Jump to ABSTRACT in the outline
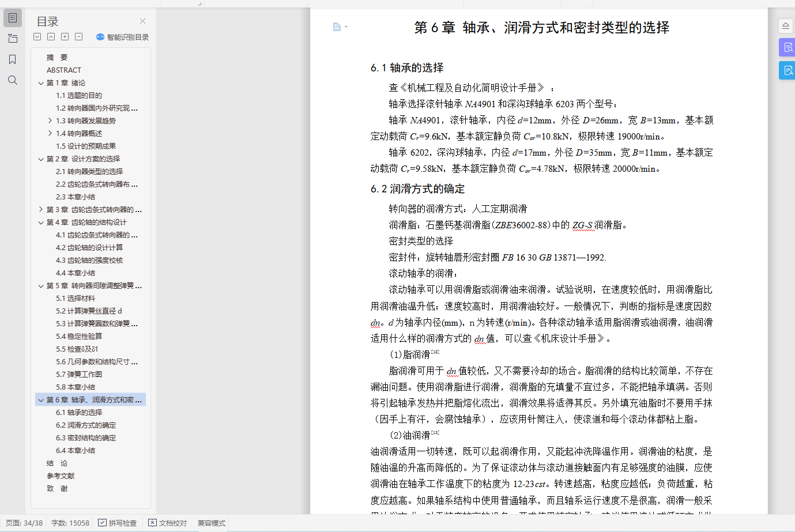Viewport: 795px width, 532px height. pyautogui.click(x=64, y=70)
